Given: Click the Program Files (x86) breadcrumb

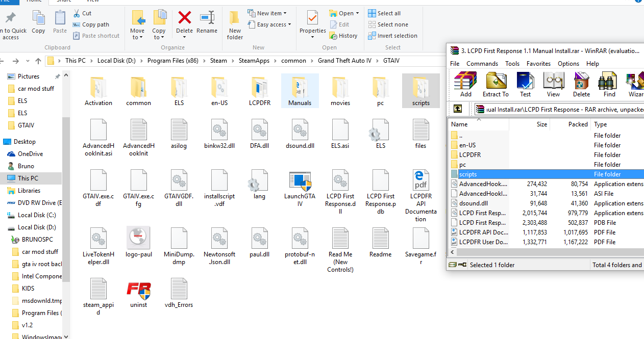Looking at the screenshot, I should (x=172, y=61).
